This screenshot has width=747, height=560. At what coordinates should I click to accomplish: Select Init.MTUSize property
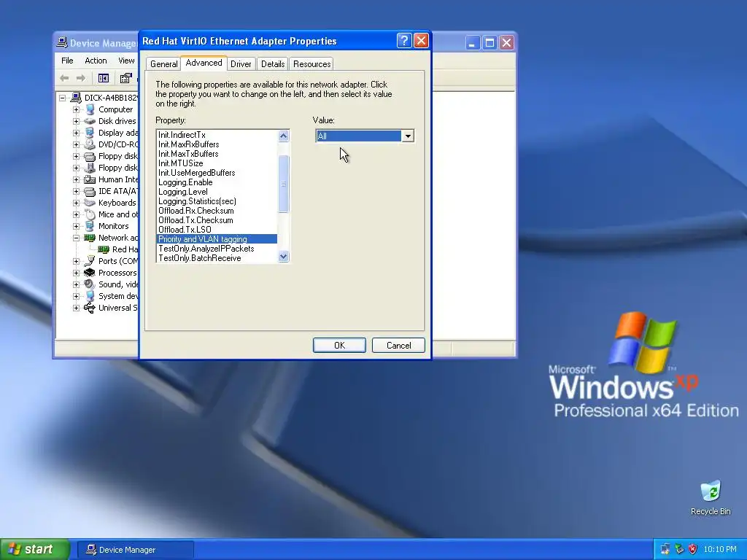(x=217, y=163)
